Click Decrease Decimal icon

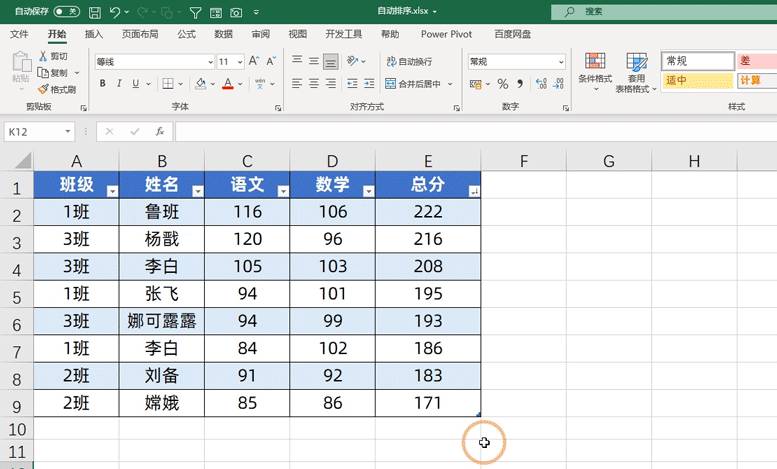click(x=558, y=84)
